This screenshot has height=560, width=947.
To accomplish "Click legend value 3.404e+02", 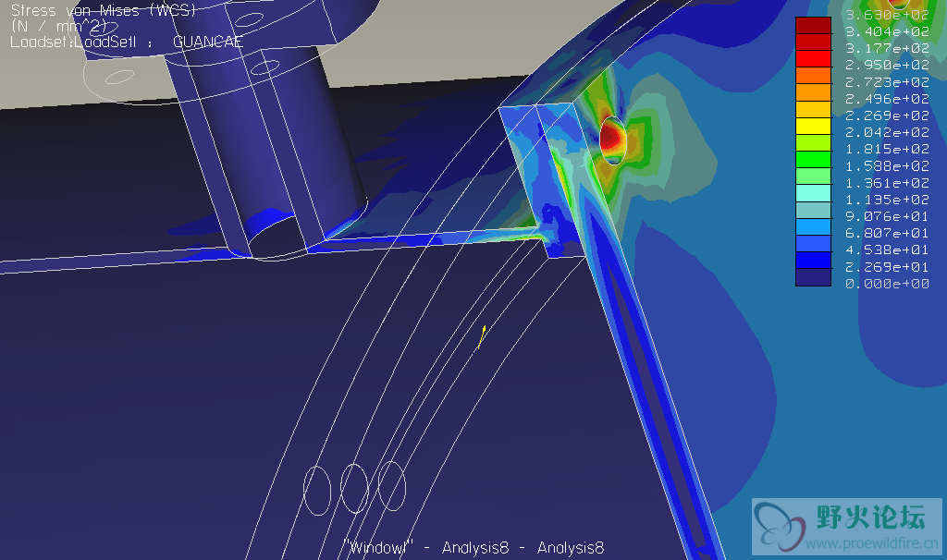I will (x=887, y=31).
